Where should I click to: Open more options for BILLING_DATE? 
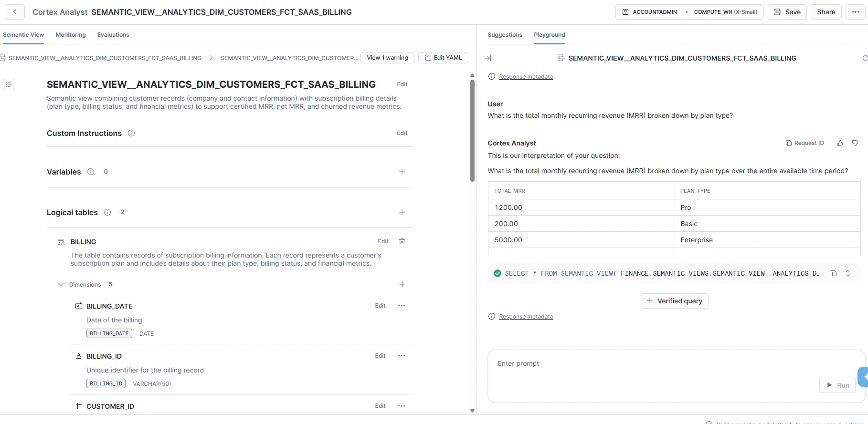coord(402,306)
